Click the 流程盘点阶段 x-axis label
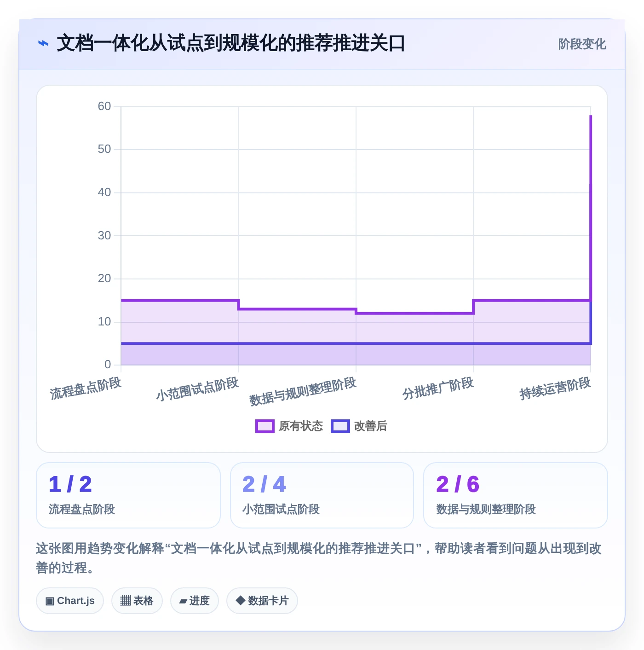The width and height of the screenshot is (644, 650). click(86, 389)
